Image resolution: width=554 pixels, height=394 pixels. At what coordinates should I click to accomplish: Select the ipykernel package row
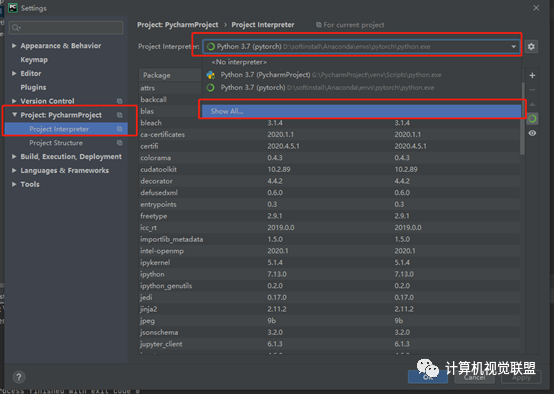click(x=329, y=263)
